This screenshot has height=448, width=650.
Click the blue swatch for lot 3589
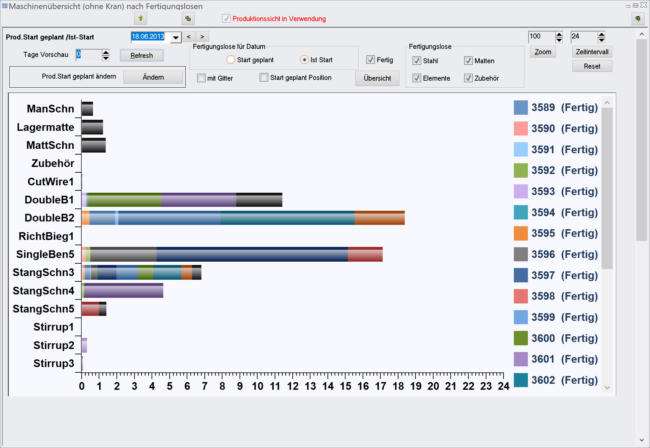pyautogui.click(x=520, y=107)
